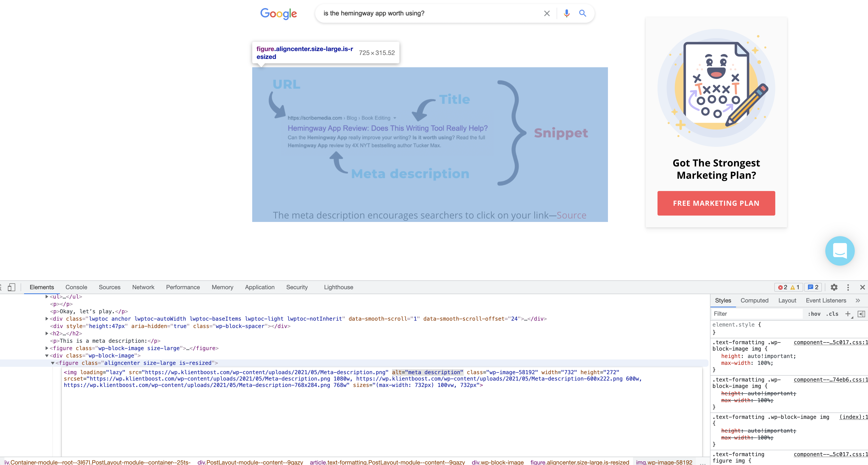
Task: Expand the h2 node in DOM tree
Action: tap(47, 333)
